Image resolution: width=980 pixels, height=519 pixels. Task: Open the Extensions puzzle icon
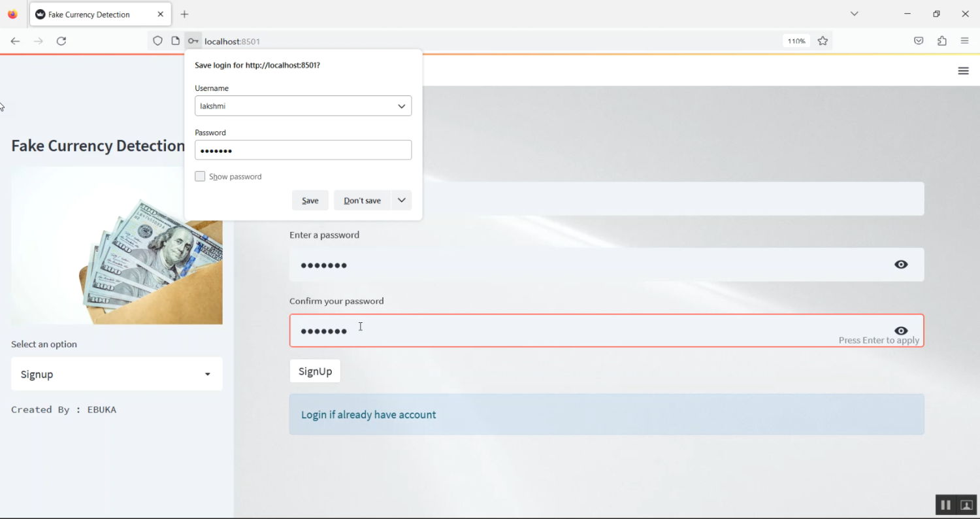coord(941,41)
